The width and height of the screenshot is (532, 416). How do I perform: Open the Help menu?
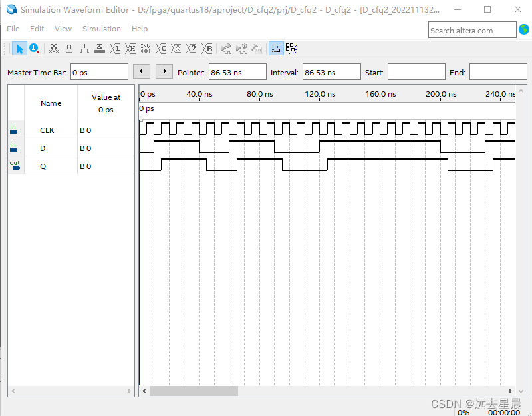tap(140, 29)
